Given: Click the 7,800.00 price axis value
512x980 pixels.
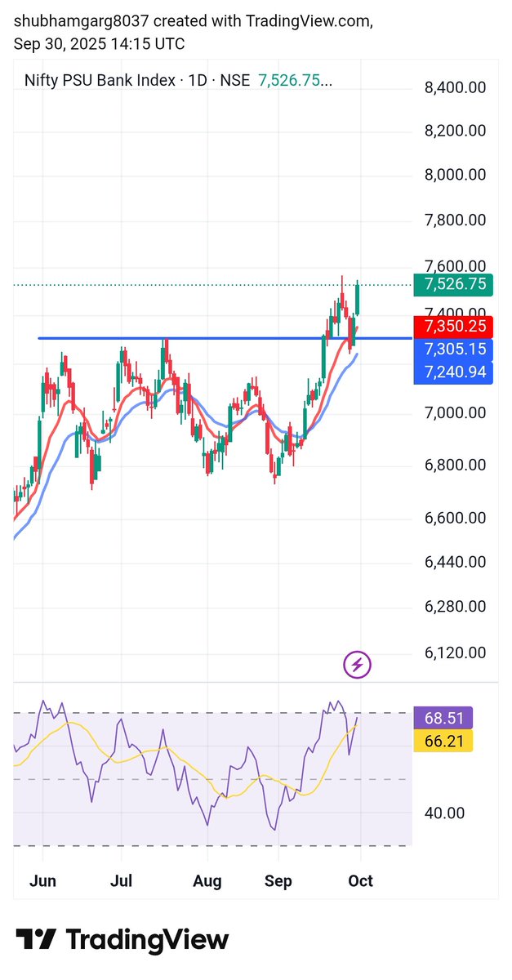Looking at the screenshot, I should [456, 220].
